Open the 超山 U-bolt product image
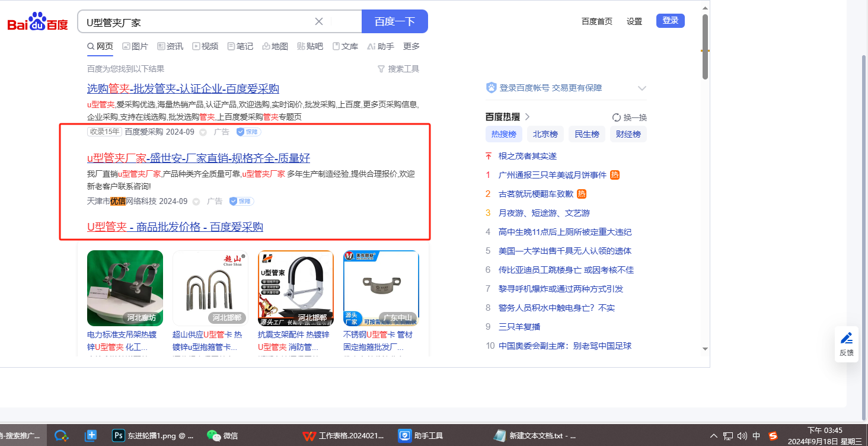 pyautogui.click(x=210, y=288)
